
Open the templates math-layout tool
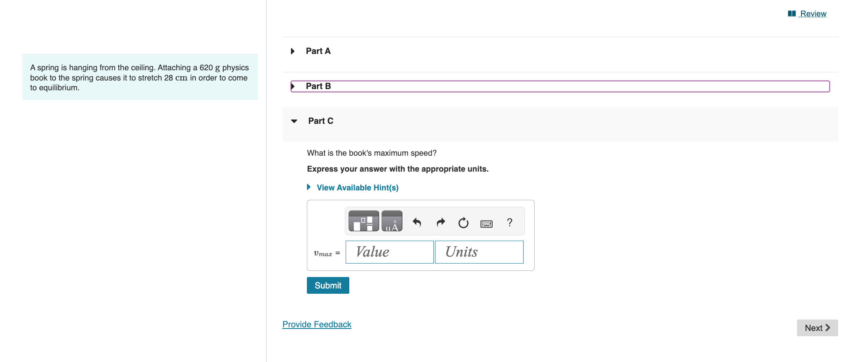364,221
